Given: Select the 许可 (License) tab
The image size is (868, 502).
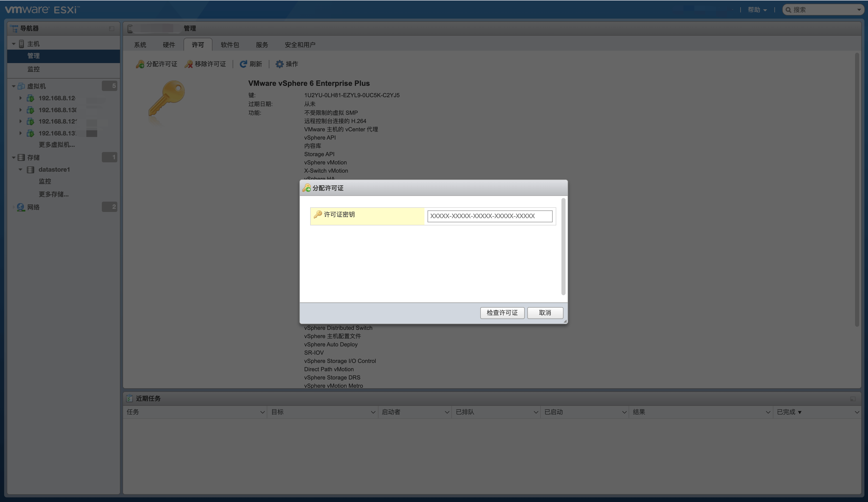Looking at the screenshot, I should [x=198, y=44].
